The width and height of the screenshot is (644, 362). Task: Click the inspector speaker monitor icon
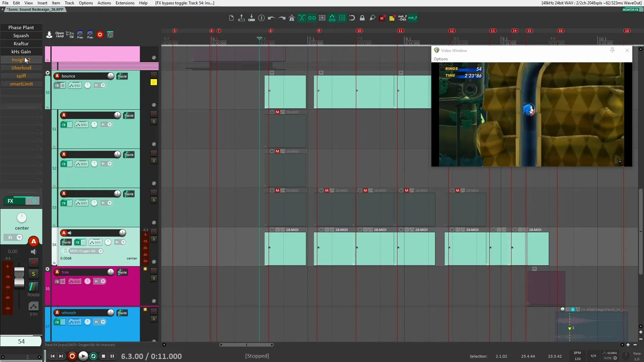(33, 252)
